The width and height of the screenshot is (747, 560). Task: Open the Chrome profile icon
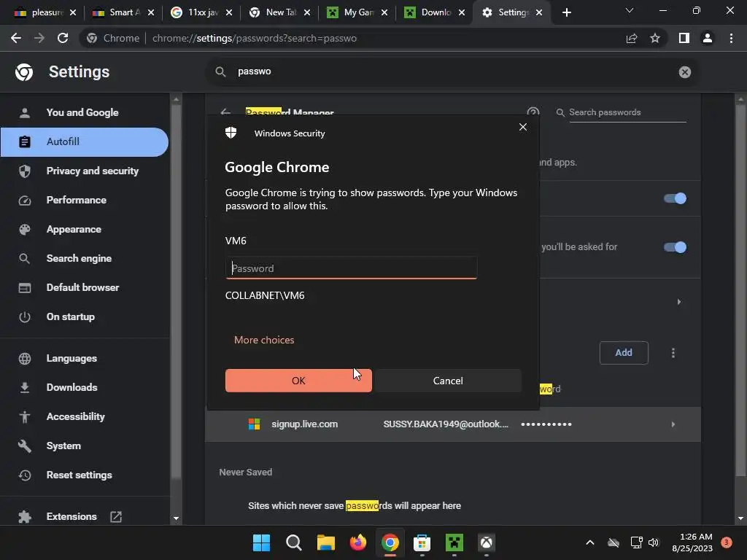point(708,38)
